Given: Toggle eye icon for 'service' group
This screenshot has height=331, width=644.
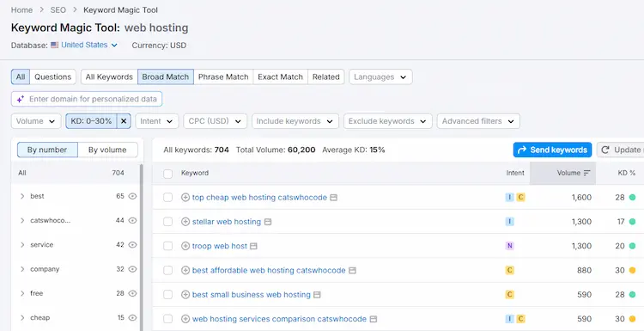Looking at the screenshot, I should tap(132, 245).
